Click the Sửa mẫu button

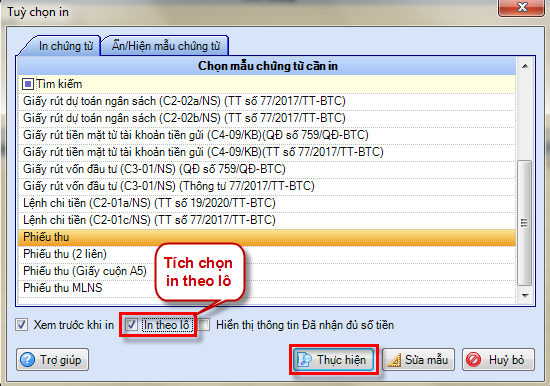click(418, 360)
